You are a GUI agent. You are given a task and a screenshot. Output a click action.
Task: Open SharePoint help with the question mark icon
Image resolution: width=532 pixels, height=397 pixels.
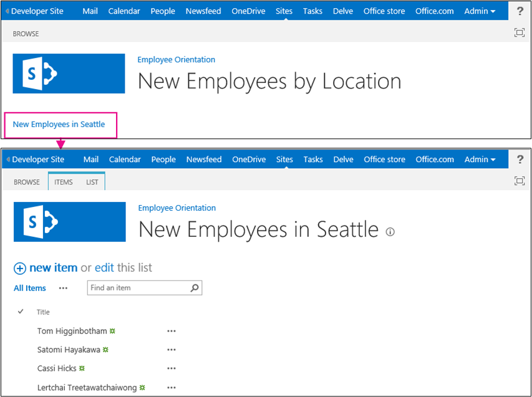(520, 11)
